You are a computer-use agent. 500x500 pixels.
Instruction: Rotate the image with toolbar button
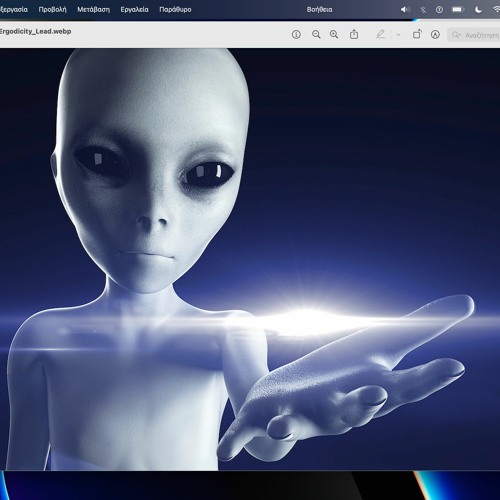(x=417, y=34)
